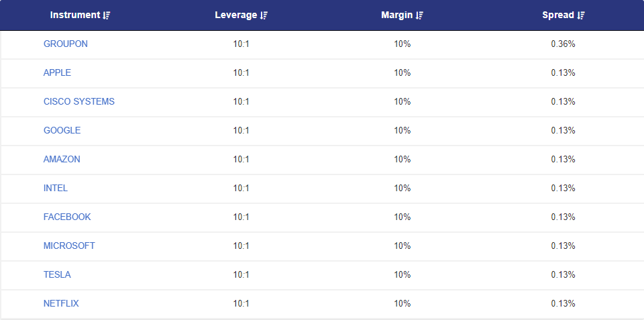
Task: Click the Margin column header text
Action: (x=397, y=15)
